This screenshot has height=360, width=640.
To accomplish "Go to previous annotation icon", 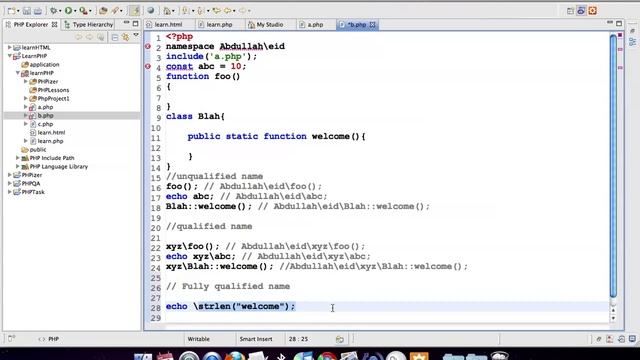I will 201,11.
